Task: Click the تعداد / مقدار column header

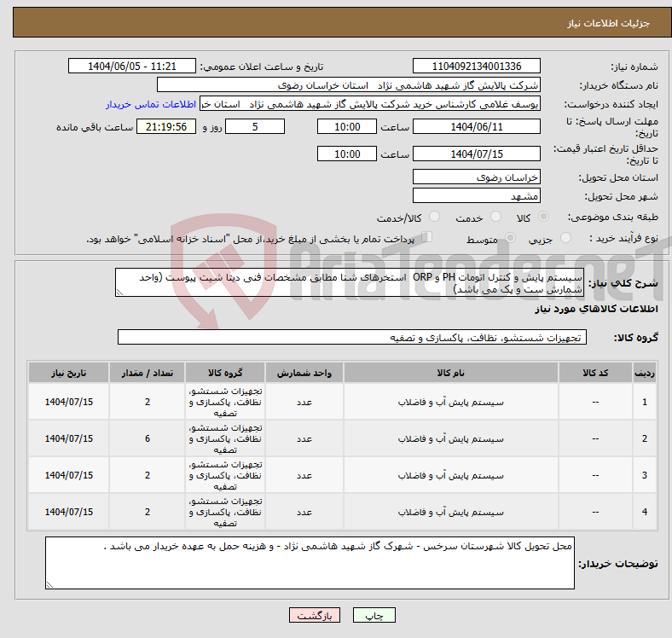Action: (x=147, y=373)
